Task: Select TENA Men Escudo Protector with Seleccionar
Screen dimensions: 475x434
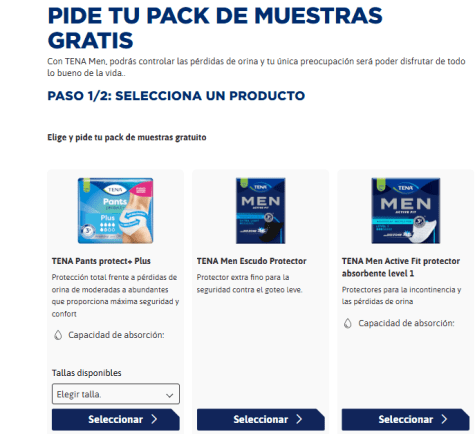Action: (261, 419)
